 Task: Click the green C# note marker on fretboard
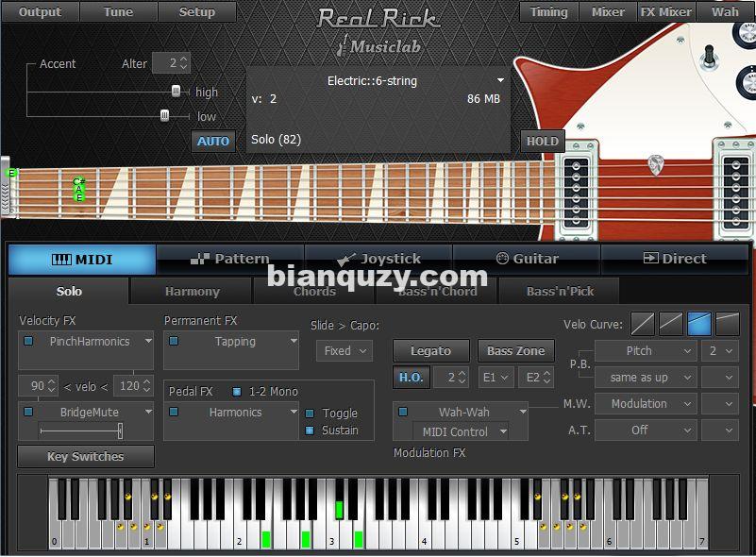point(79,181)
